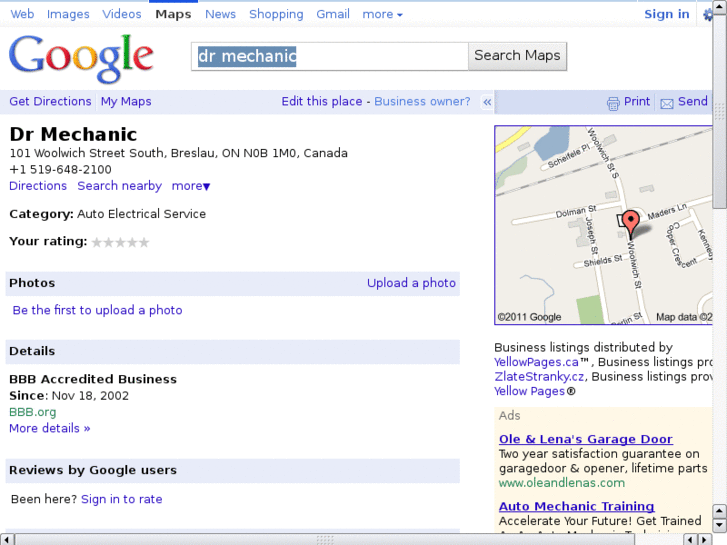Image resolution: width=727 pixels, height=545 pixels.
Task: Click the horizontal scrollbar thumb
Action: (x=325, y=539)
